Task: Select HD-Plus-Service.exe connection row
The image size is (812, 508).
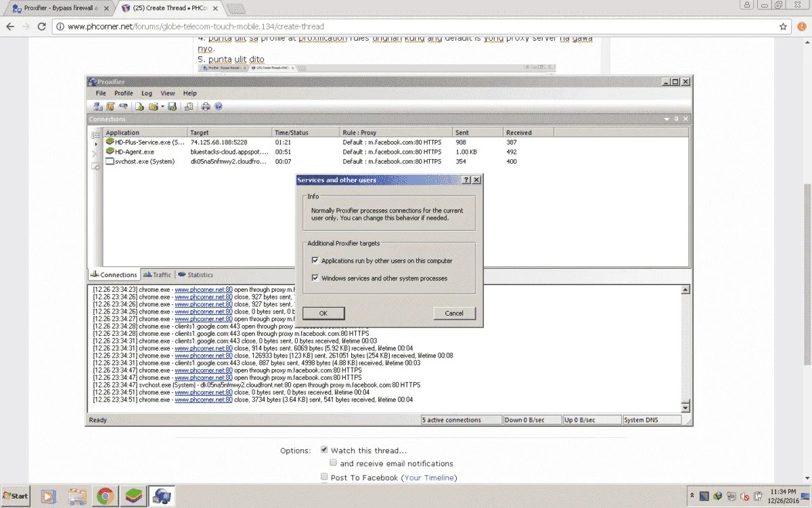Action: [x=396, y=142]
